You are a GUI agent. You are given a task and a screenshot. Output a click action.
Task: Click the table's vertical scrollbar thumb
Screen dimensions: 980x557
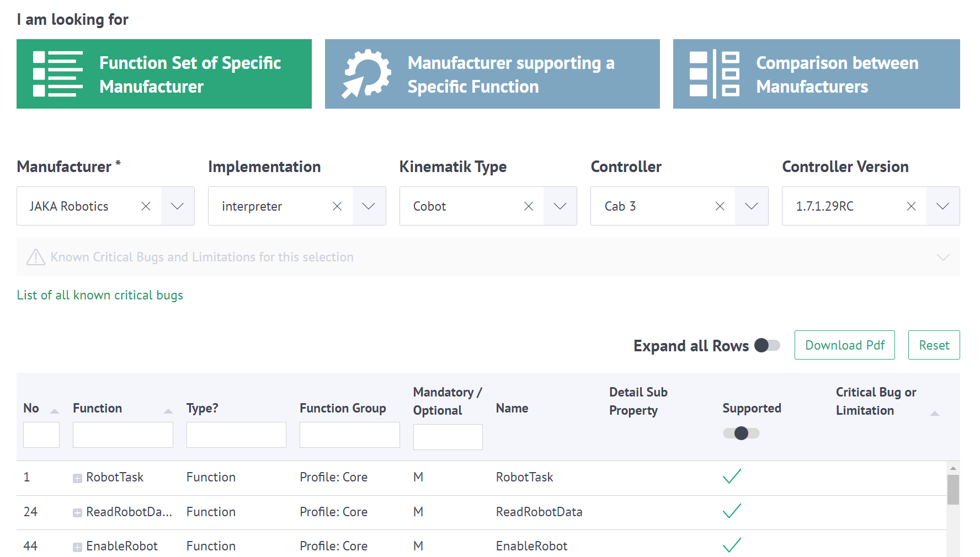coord(953,490)
